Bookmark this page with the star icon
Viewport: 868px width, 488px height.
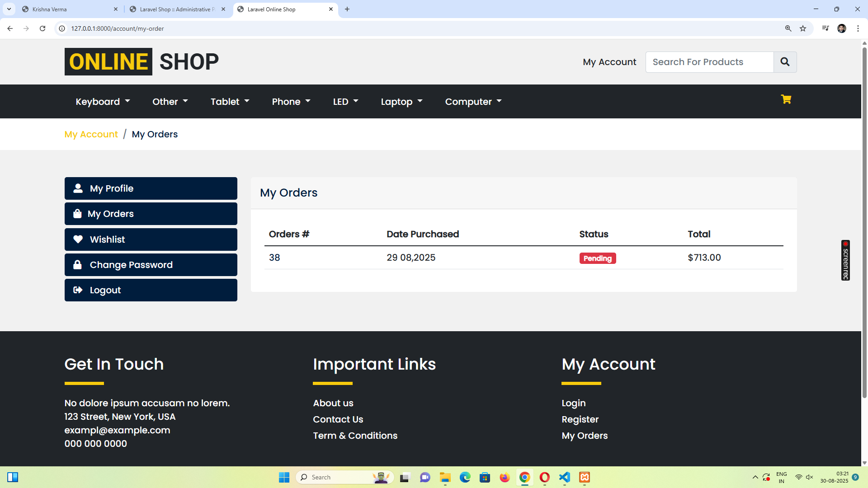[803, 28]
